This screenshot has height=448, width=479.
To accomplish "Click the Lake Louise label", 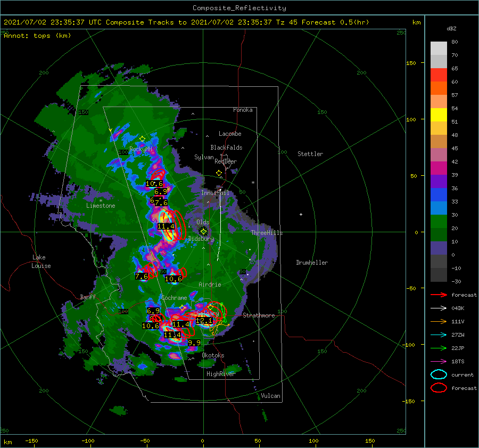I will tap(41, 262).
